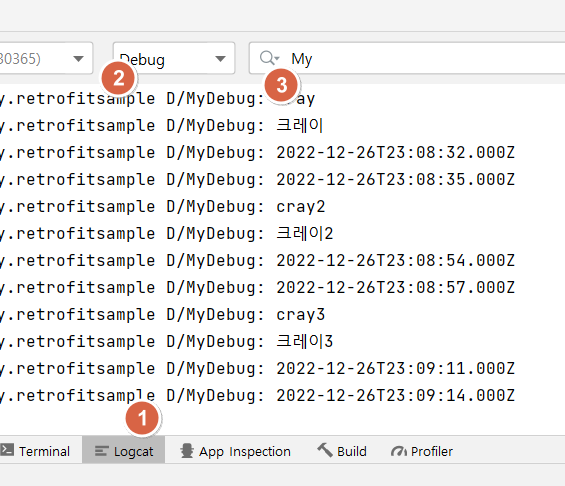
Task: Open the Debug log level dropdown
Action: (174, 58)
